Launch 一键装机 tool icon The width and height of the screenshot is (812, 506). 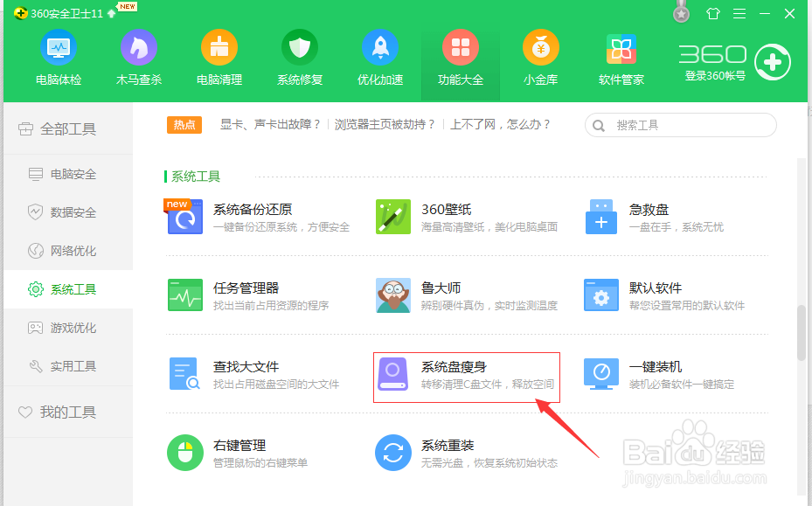(x=601, y=373)
